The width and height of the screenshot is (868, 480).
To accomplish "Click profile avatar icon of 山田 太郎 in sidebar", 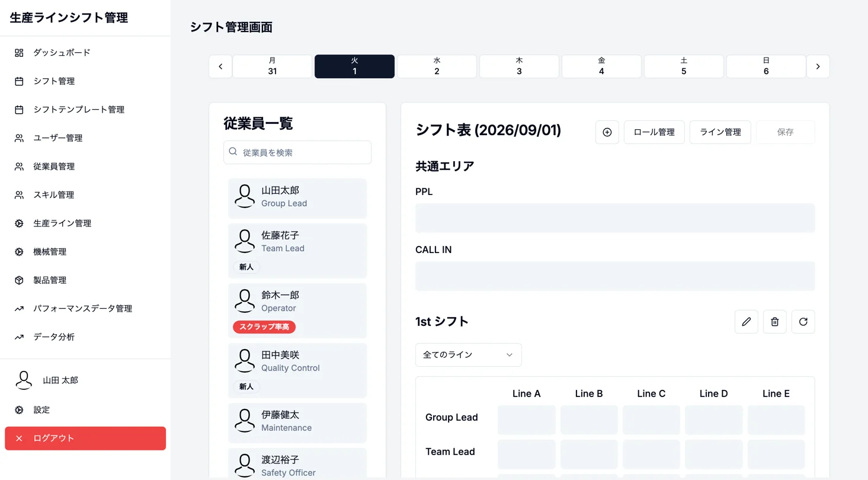I will (24, 380).
